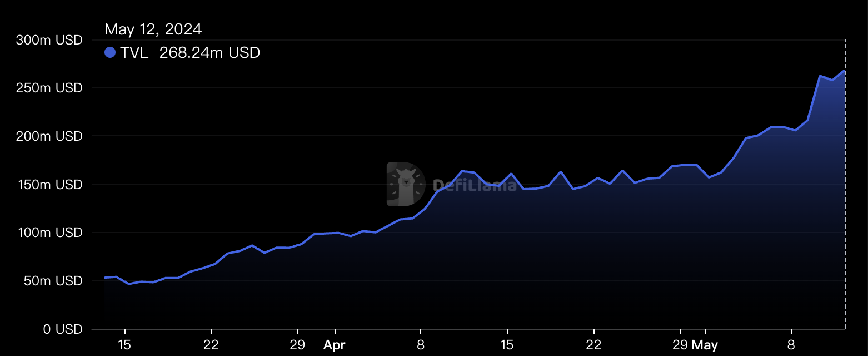Click the dashed vertical cursor line at May 12
868x356 pixels.
[845, 184]
